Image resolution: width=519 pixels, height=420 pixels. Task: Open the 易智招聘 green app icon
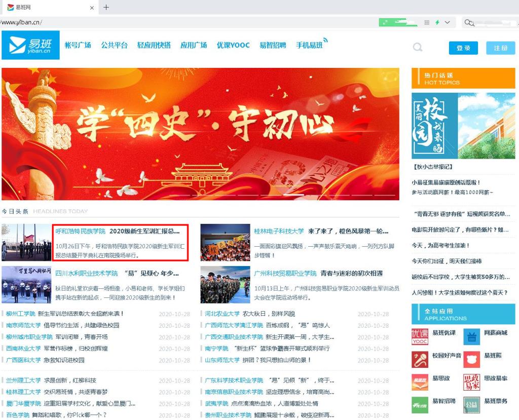click(x=420, y=404)
